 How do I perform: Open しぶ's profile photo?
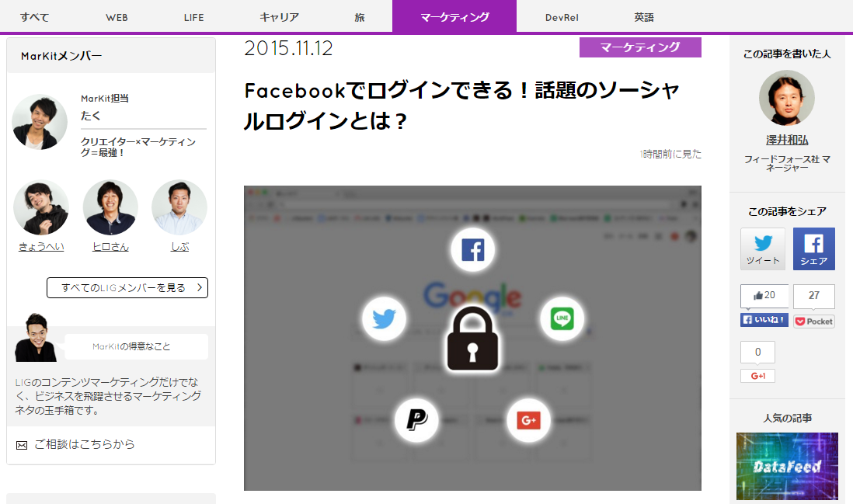179,207
